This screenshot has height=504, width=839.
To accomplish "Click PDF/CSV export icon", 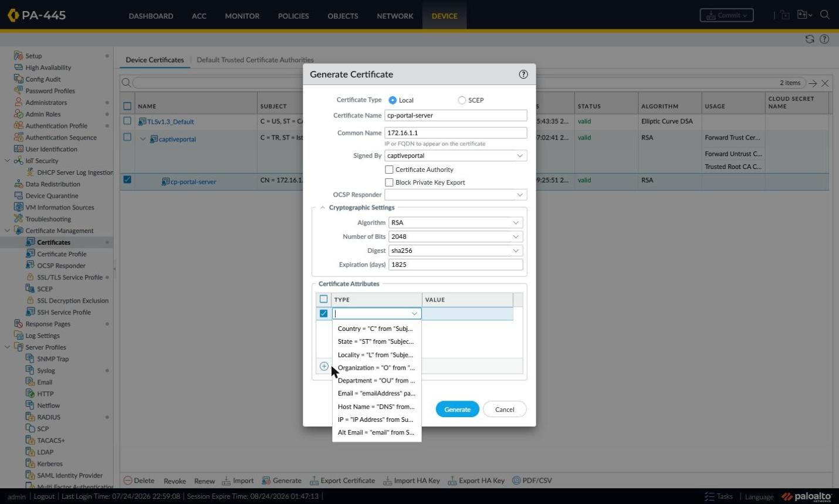I will click(532, 481).
